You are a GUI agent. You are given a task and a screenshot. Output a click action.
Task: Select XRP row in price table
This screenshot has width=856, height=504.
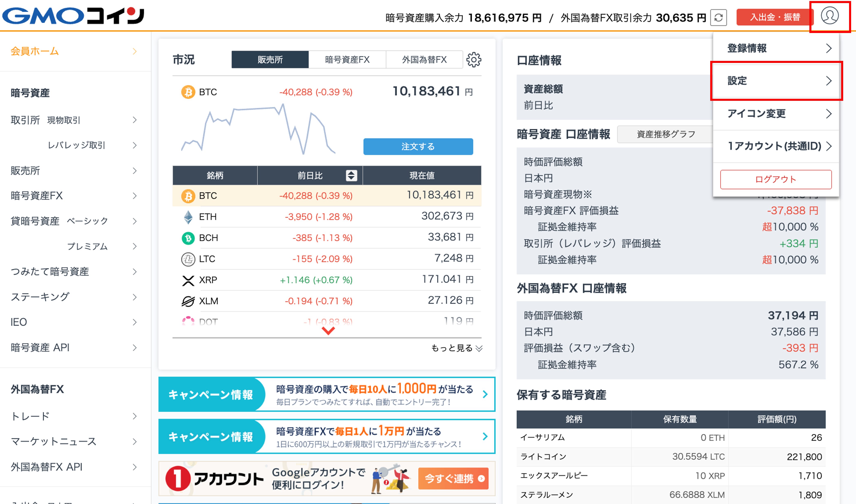(327, 280)
